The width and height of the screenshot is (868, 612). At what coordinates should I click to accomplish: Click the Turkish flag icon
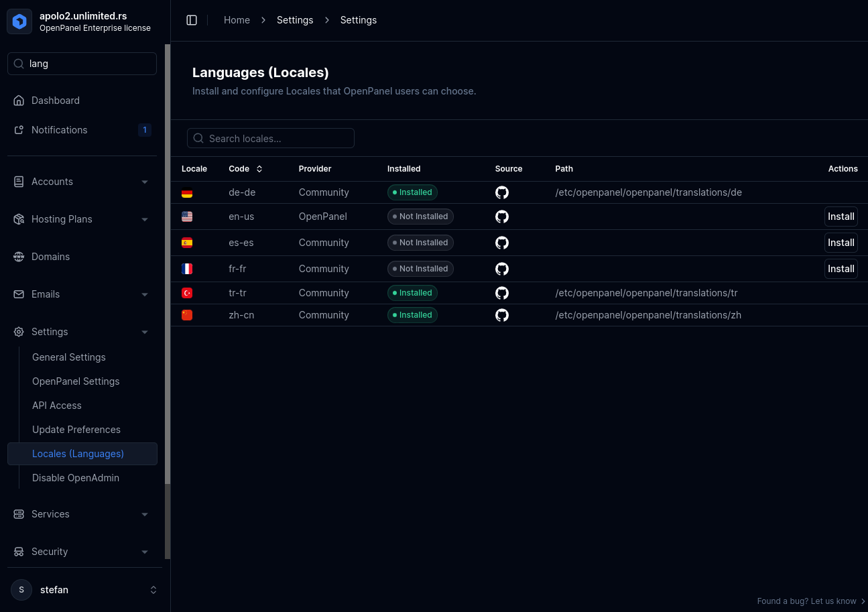tap(187, 293)
